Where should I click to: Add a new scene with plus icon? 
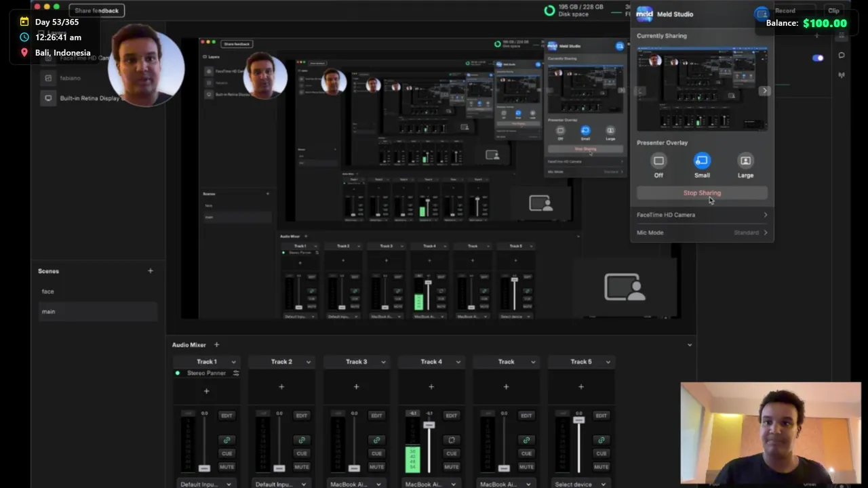click(151, 271)
